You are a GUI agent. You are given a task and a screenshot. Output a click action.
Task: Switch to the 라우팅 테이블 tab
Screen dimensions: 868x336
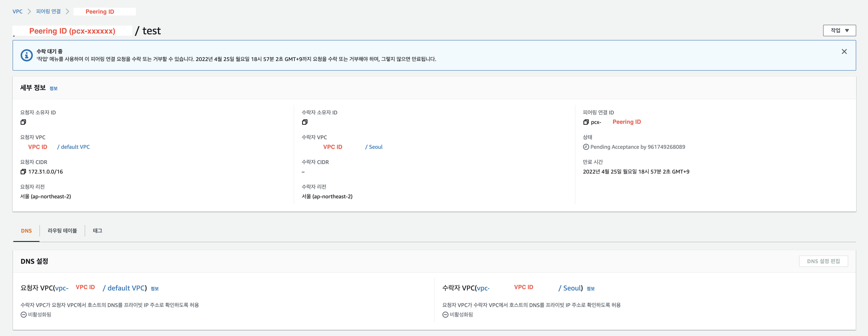pos(62,231)
